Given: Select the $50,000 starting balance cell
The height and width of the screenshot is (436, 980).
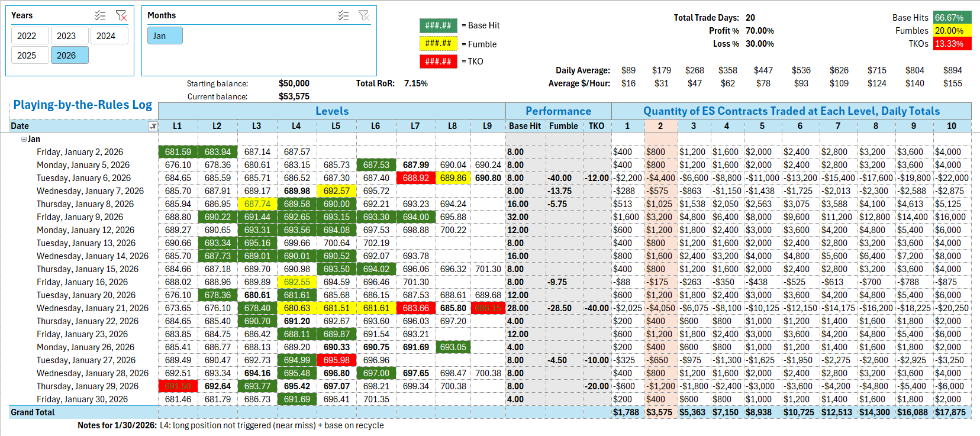Looking at the screenshot, I should pyautogui.click(x=294, y=83).
